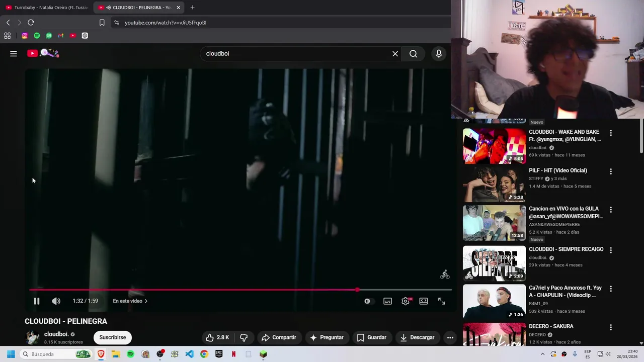Viewport: 644px width, 362px height.
Task: Open the Instagram bookmark
Action: (x=25, y=36)
